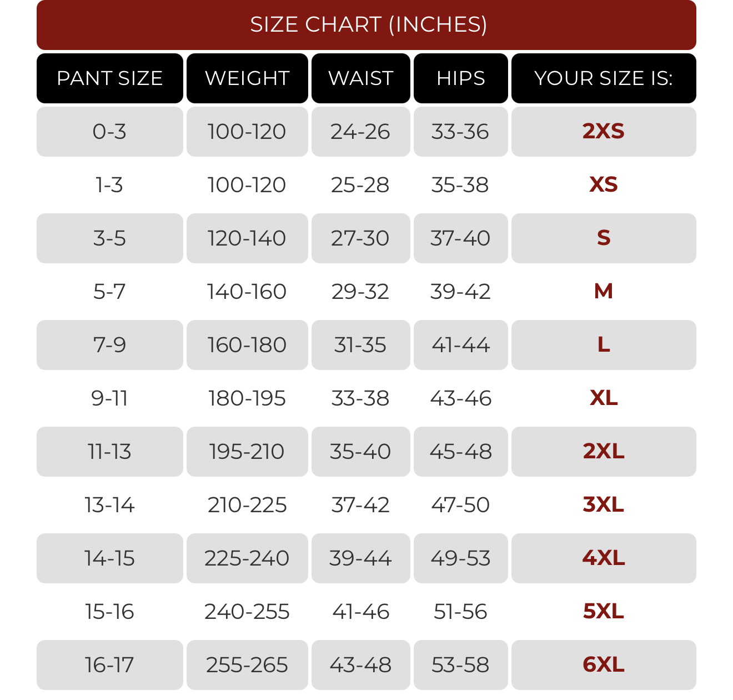
Task: Click the 2XS size label
Action: click(x=604, y=132)
